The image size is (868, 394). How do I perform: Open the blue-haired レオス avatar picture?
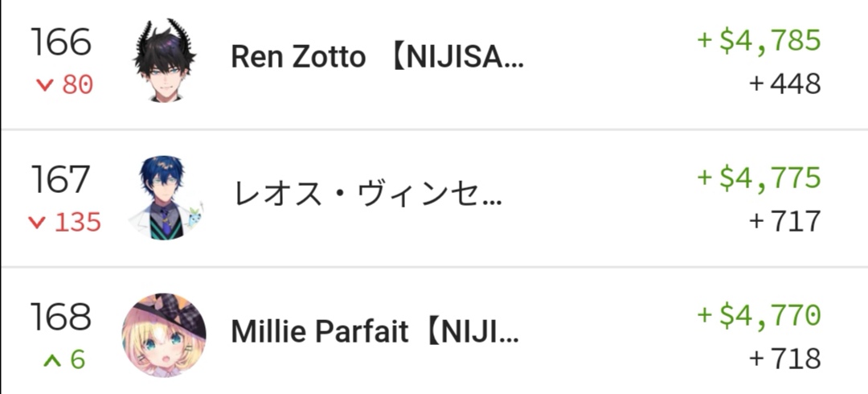[165, 198]
